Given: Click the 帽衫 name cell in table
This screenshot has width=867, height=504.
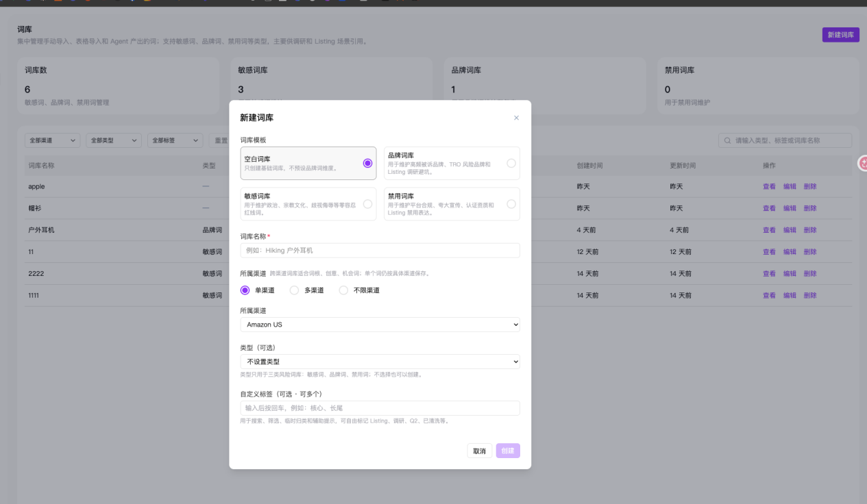Looking at the screenshot, I should tap(34, 208).
